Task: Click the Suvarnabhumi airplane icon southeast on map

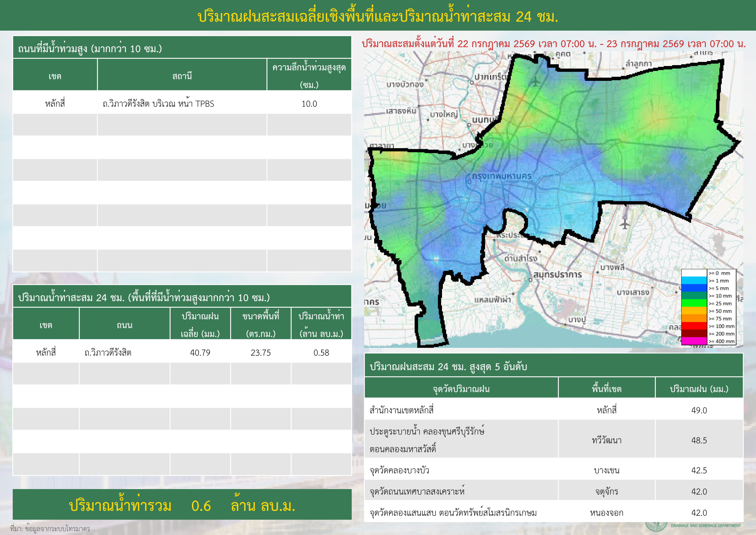Action: pos(625,224)
